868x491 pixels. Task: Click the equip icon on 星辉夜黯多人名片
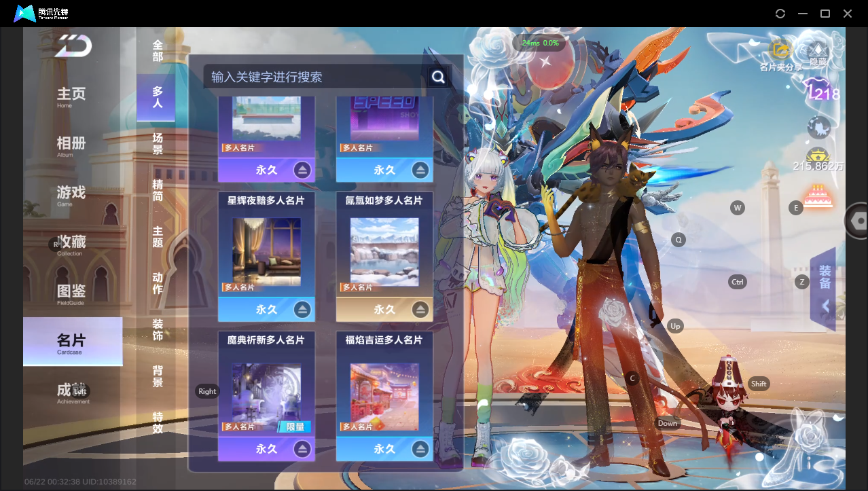click(302, 310)
